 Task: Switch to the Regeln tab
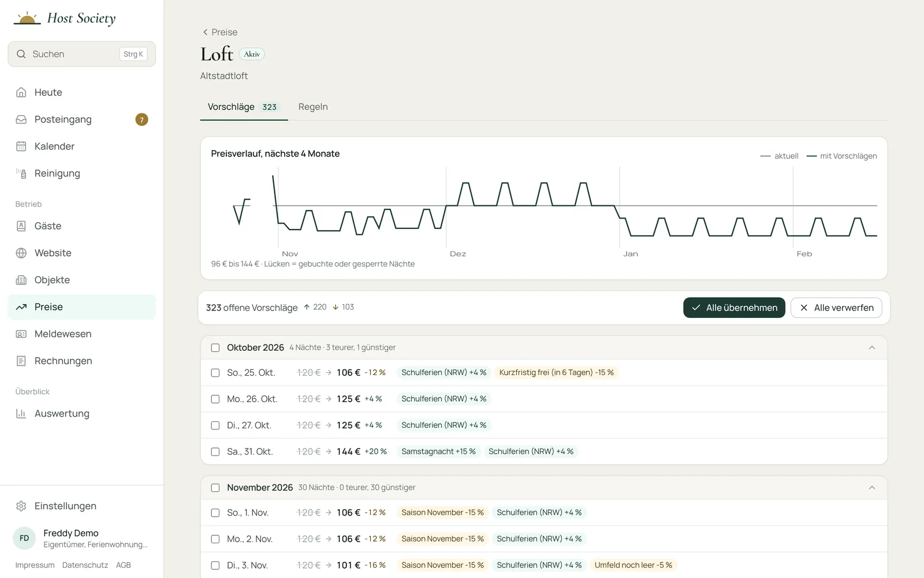[x=313, y=107]
